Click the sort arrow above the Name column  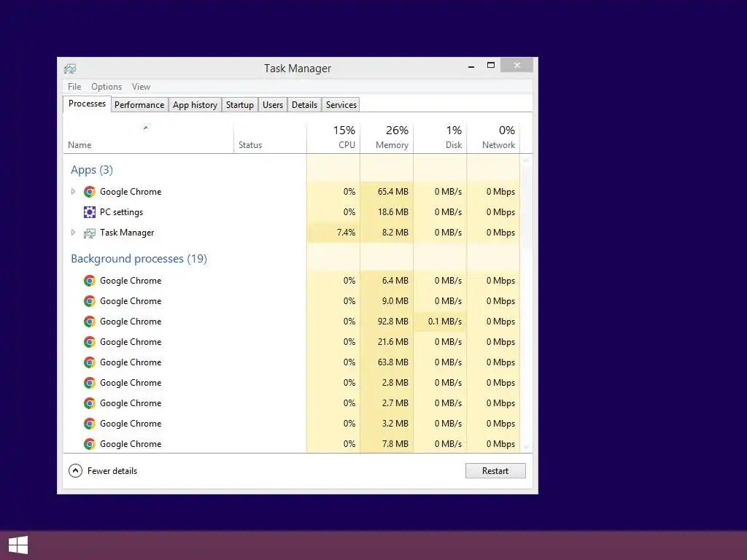(146, 128)
